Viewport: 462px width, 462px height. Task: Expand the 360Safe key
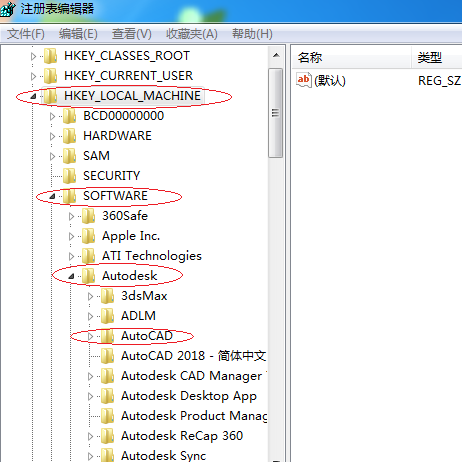[71, 216]
